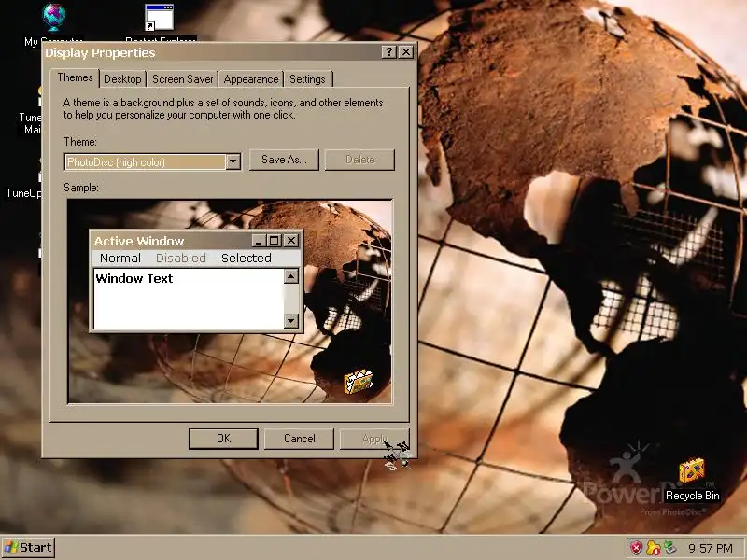This screenshot has width=747, height=560.
Task: Click the OK button
Action: point(223,439)
